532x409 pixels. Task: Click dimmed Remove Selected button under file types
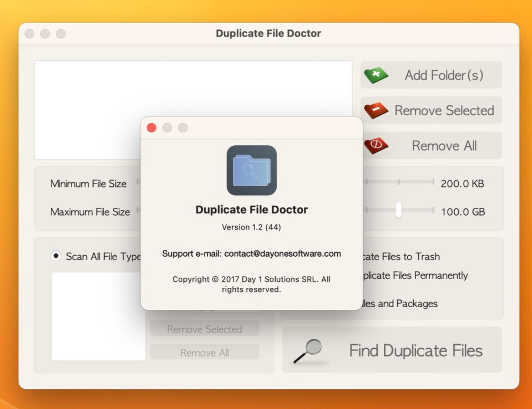point(205,329)
